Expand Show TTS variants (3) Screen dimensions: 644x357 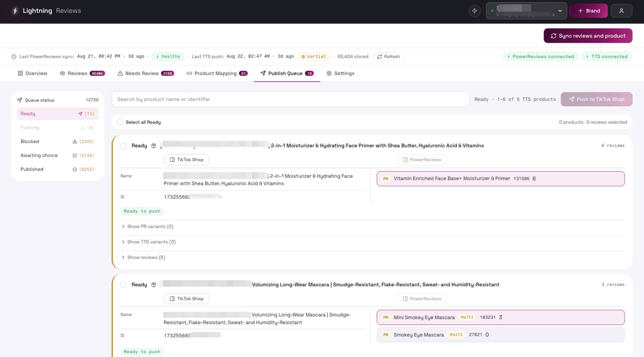[x=148, y=242]
